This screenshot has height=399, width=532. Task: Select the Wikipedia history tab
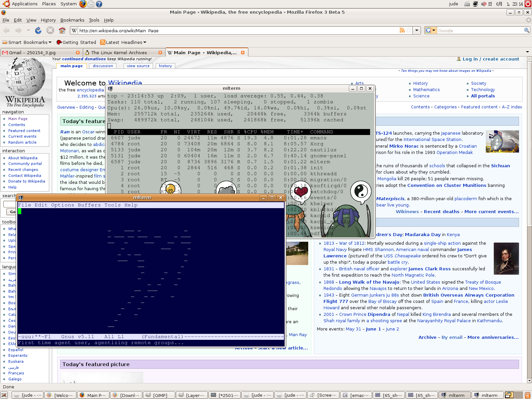click(165, 66)
